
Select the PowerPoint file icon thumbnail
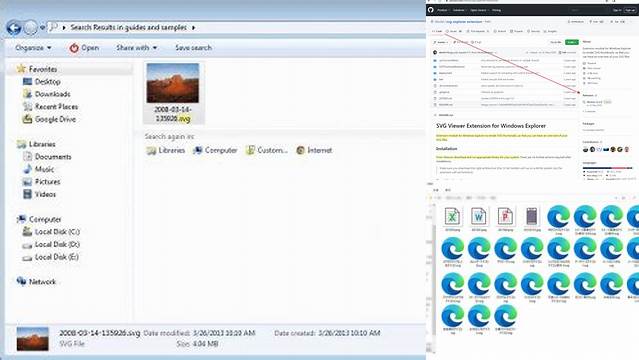click(505, 216)
